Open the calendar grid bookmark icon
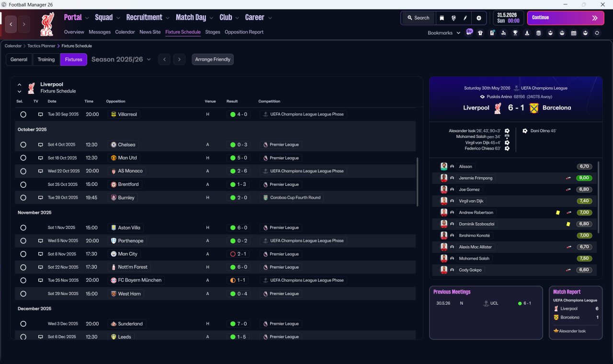The image size is (613, 364). (574, 33)
